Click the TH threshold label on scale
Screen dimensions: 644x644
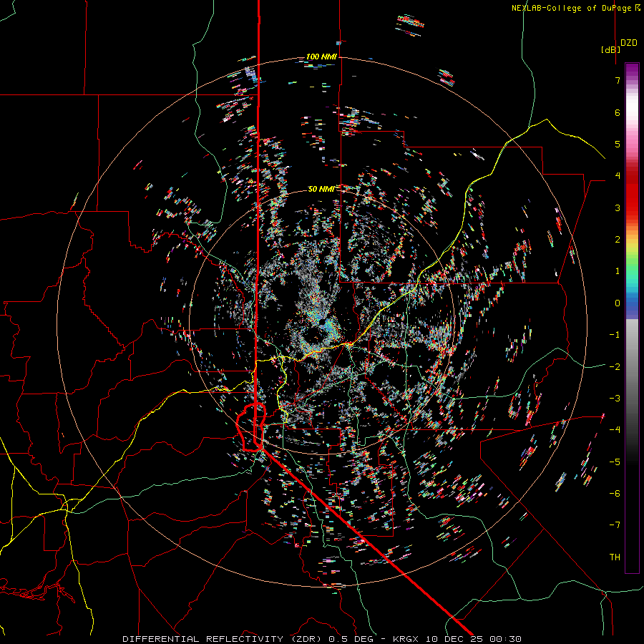615,557
